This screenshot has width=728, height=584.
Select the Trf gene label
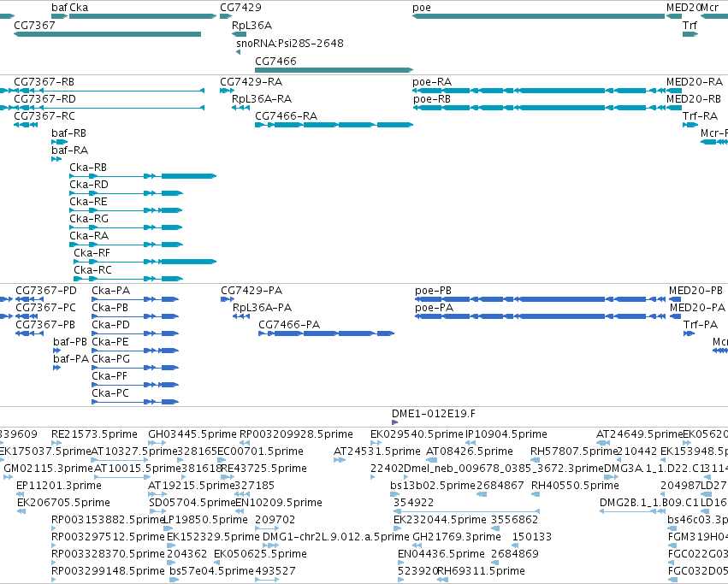click(x=690, y=25)
